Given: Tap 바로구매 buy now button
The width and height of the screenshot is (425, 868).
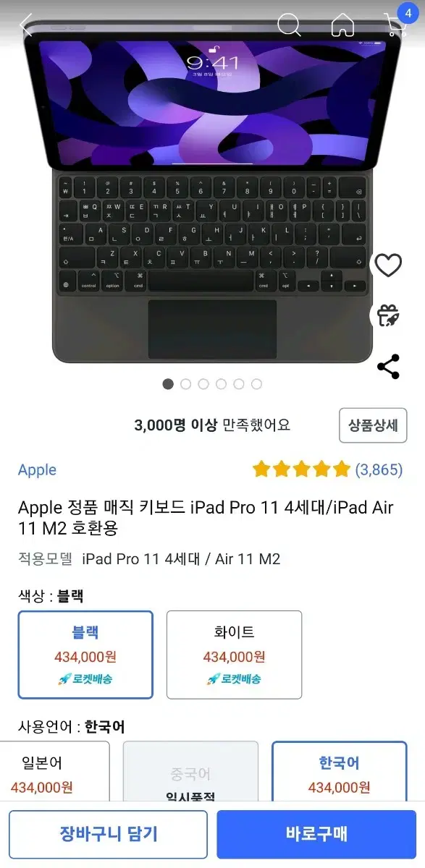Looking at the screenshot, I should tap(316, 834).
